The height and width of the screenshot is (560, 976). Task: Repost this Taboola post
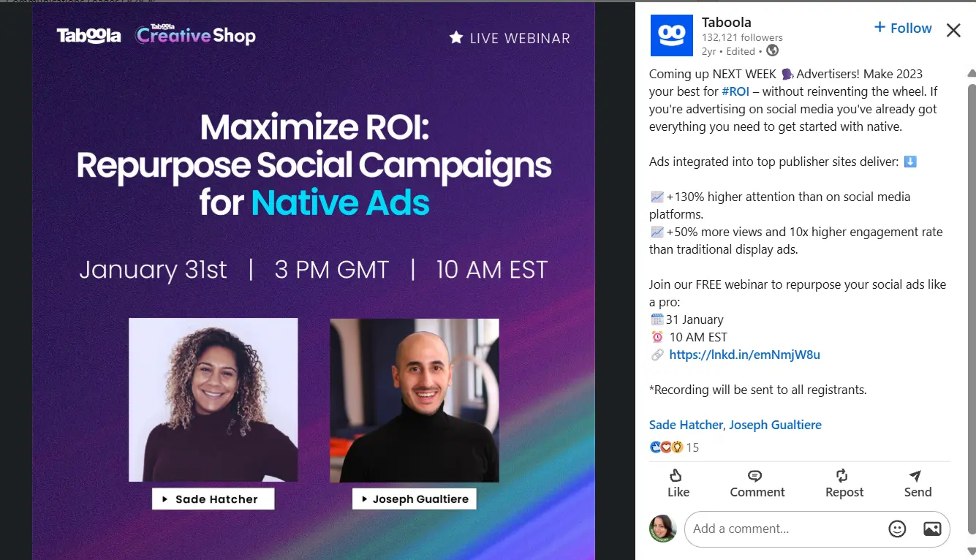[x=844, y=484]
